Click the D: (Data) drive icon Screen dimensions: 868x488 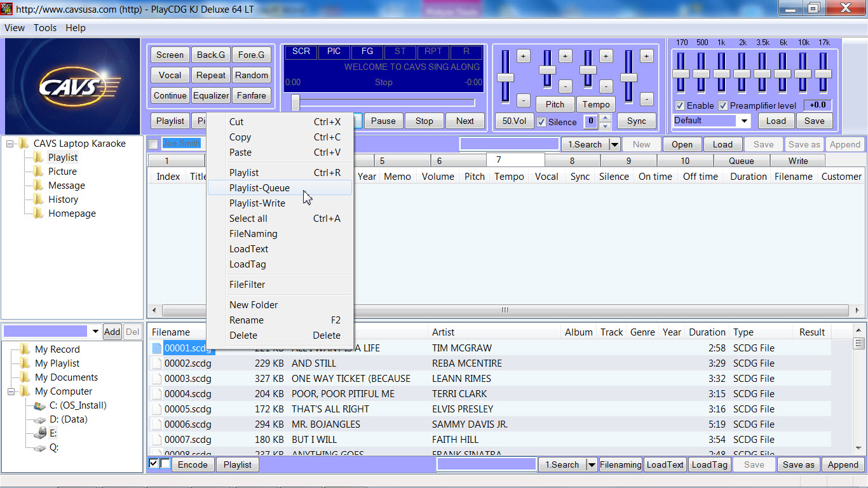[40, 419]
